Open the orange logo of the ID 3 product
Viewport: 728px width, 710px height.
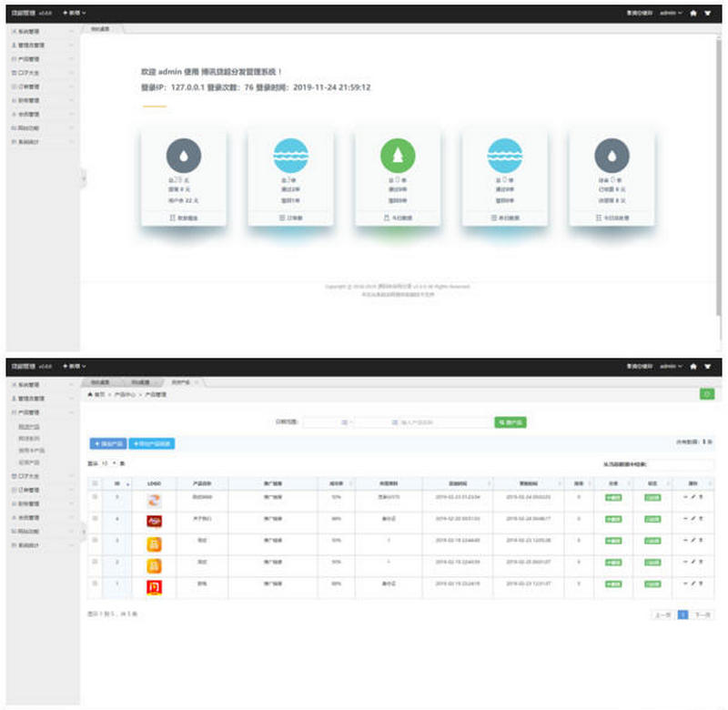tap(154, 543)
